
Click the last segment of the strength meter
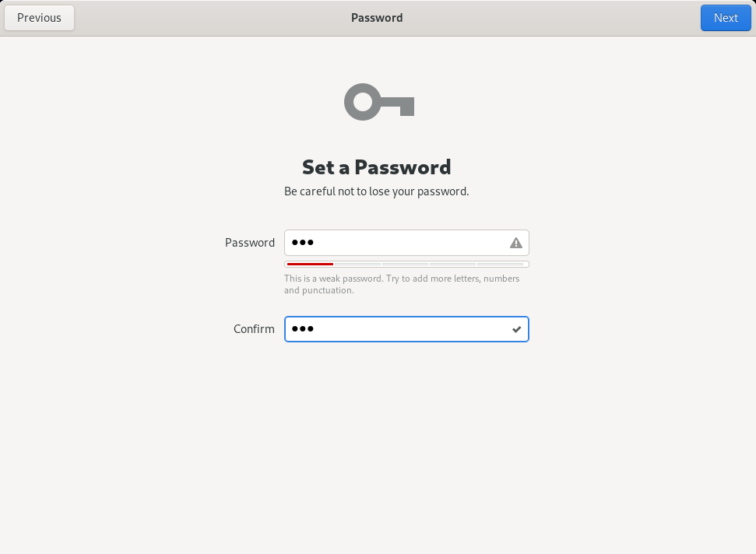click(x=501, y=265)
